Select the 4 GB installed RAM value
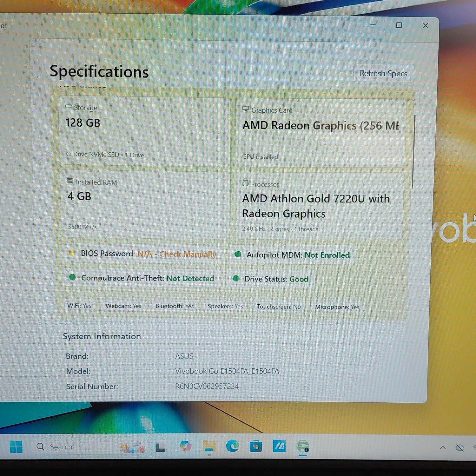 click(x=79, y=196)
